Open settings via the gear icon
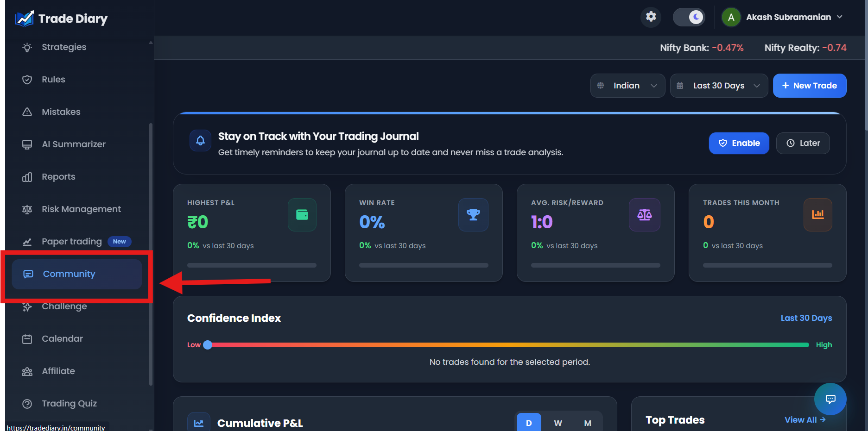Screen dimensions: 868x431 click(x=651, y=17)
